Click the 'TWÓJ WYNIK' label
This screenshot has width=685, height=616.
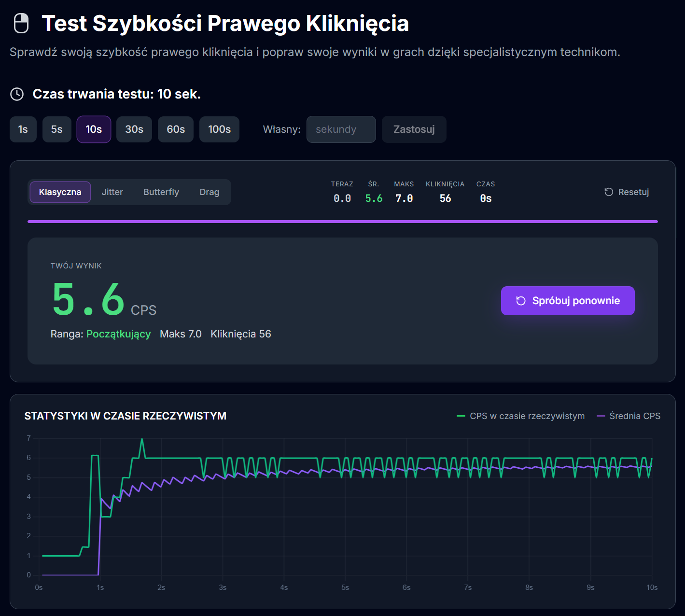click(76, 266)
